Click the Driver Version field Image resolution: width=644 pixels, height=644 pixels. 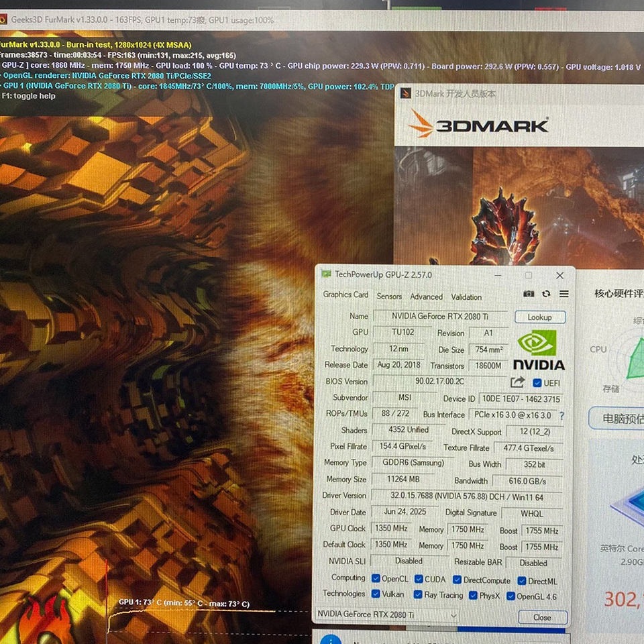[467, 496]
